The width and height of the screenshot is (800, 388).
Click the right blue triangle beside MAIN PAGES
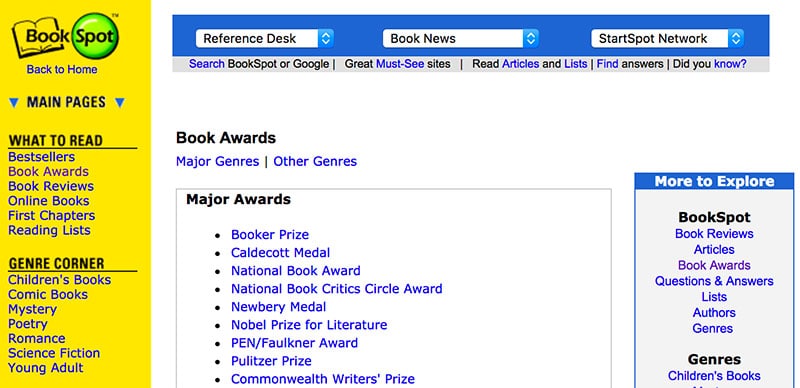[119, 103]
